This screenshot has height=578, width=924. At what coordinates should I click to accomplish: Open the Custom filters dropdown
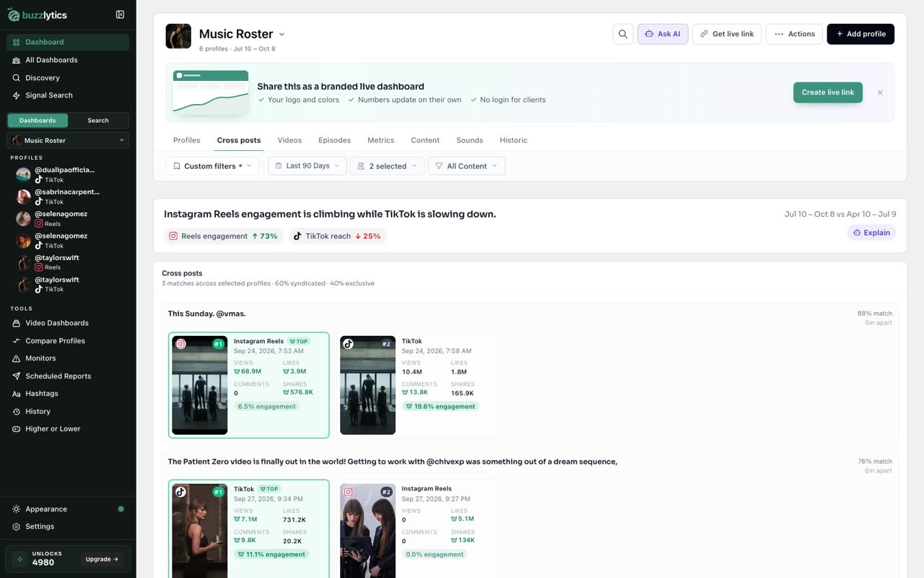click(x=212, y=166)
